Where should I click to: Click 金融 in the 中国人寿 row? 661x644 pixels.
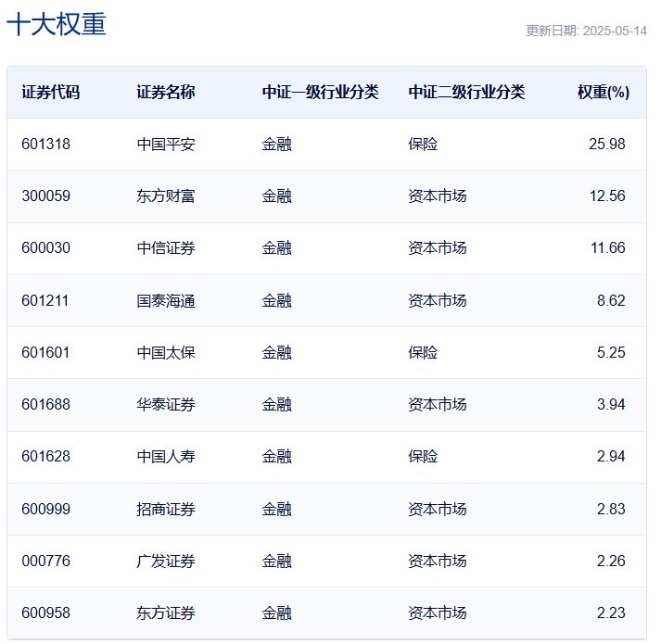click(x=276, y=457)
